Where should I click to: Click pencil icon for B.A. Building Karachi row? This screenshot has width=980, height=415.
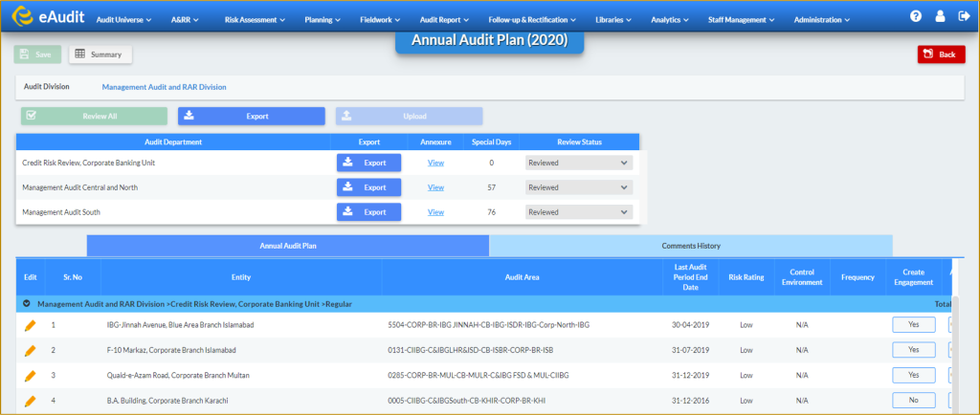[x=30, y=401]
